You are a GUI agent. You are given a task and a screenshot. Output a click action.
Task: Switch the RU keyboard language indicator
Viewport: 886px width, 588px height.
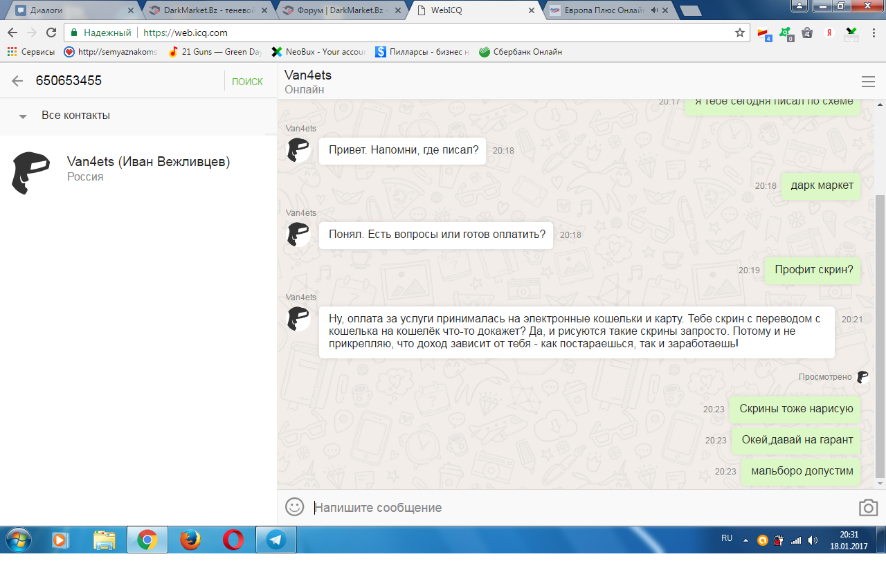(x=727, y=538)
